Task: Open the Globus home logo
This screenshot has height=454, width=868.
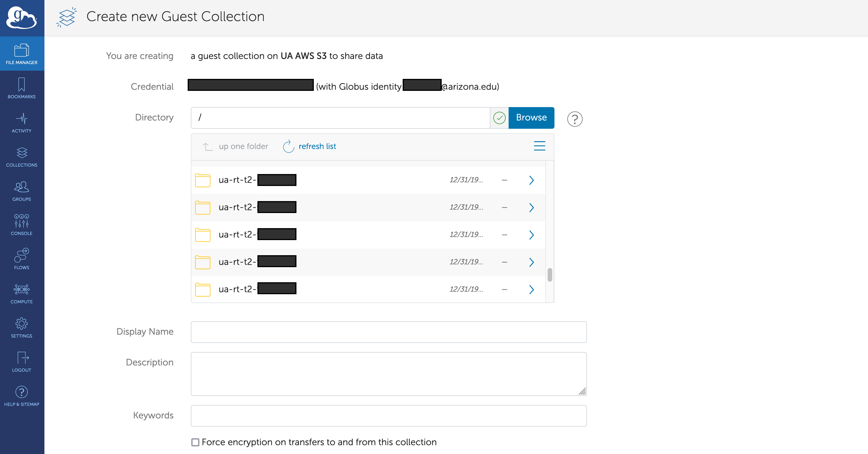Action: point(22,18)
